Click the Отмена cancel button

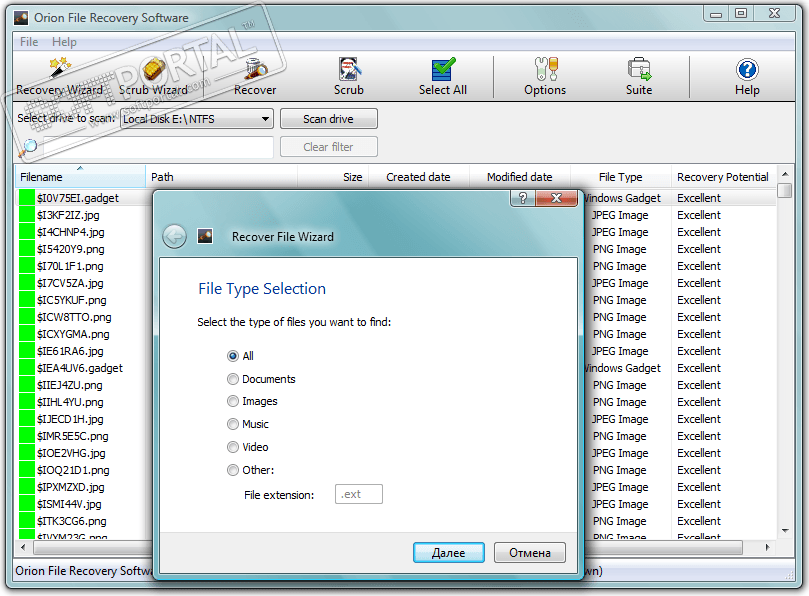click(x=530, y=553)
